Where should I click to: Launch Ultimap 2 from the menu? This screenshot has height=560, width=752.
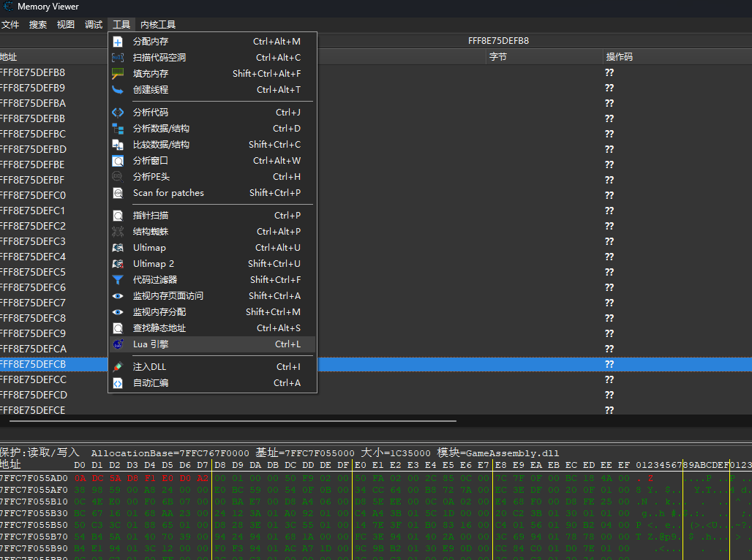point(154,264)
